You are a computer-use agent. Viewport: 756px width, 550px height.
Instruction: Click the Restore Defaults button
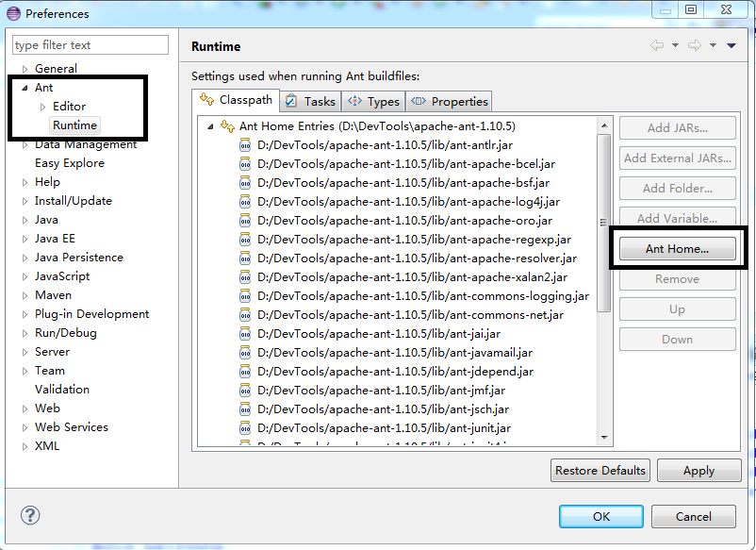pos(600,471)
